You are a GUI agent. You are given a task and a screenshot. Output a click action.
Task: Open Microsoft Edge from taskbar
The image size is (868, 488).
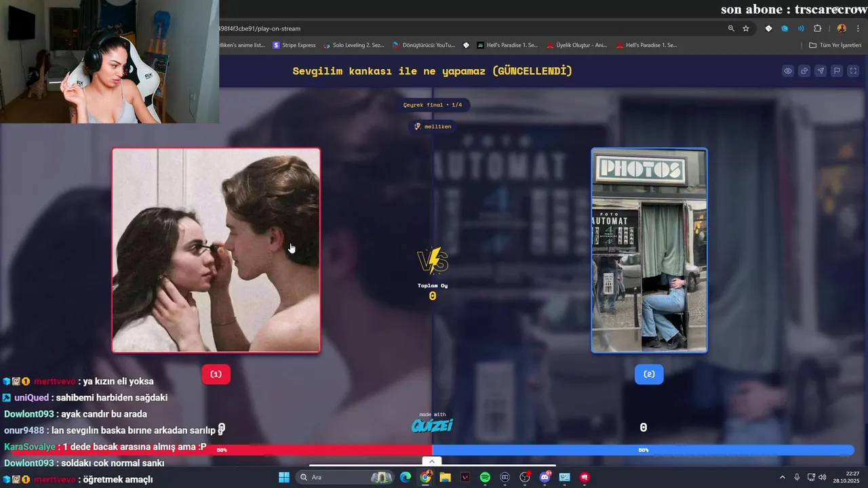click(x=406, y=477)
